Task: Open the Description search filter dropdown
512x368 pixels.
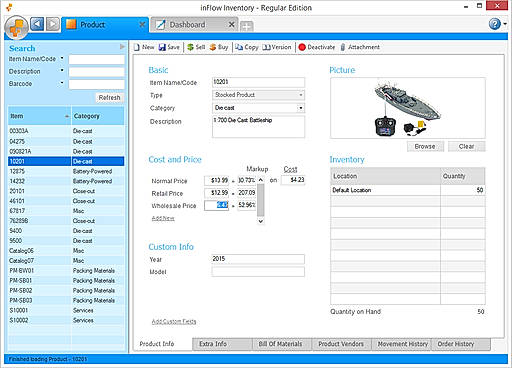Action: point(62,70)
